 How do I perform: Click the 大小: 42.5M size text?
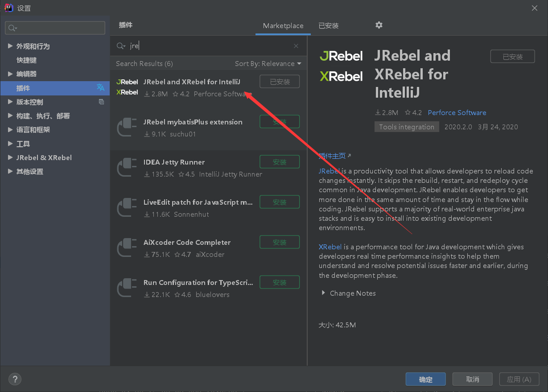[337, 325]
